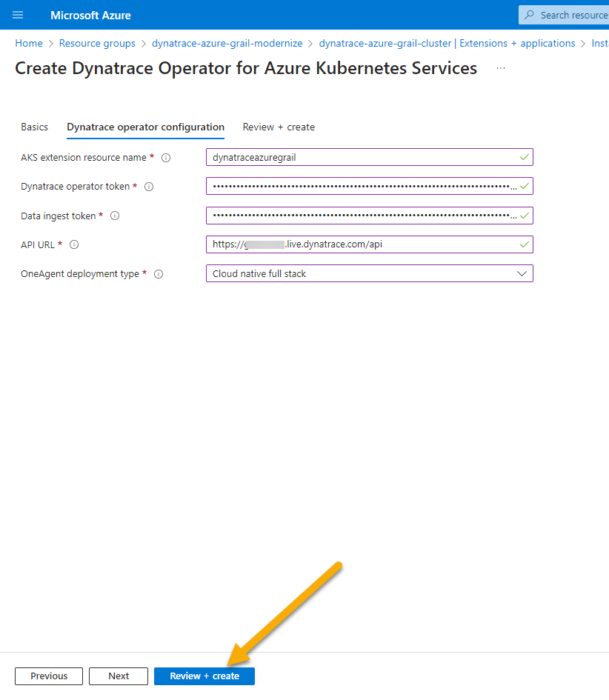Click info icon beside AKS extension resource name
Screen dimensions: 609x700
(166, 158)
